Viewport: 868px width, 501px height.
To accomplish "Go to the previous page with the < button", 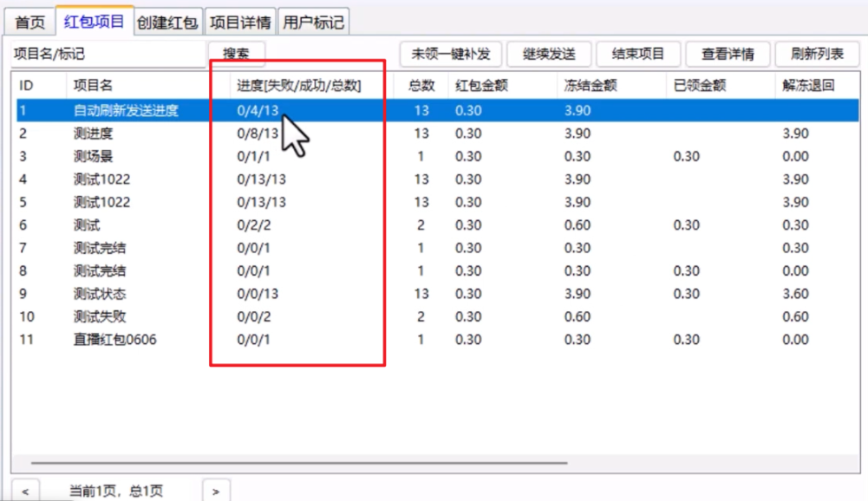I will 25,491.
